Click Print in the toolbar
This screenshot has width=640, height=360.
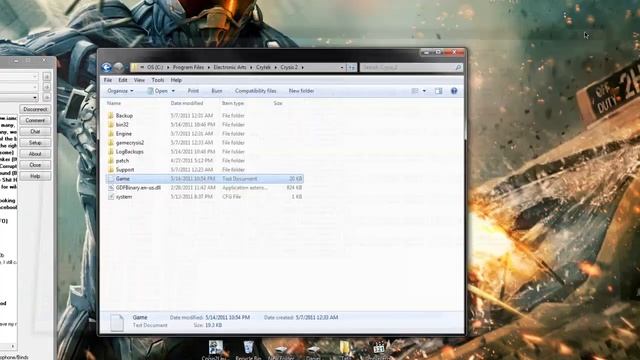tap(193, 91)
